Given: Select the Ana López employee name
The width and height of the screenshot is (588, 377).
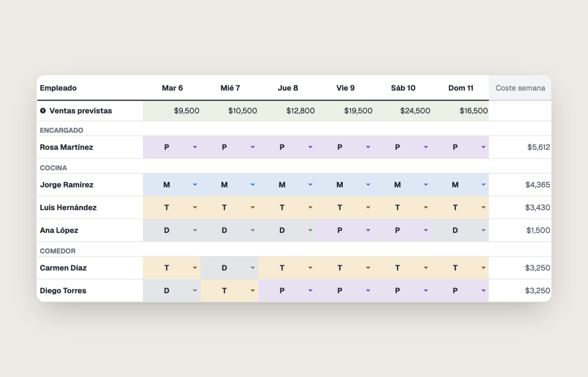Looking at the screenshot, I should point(59,230).
